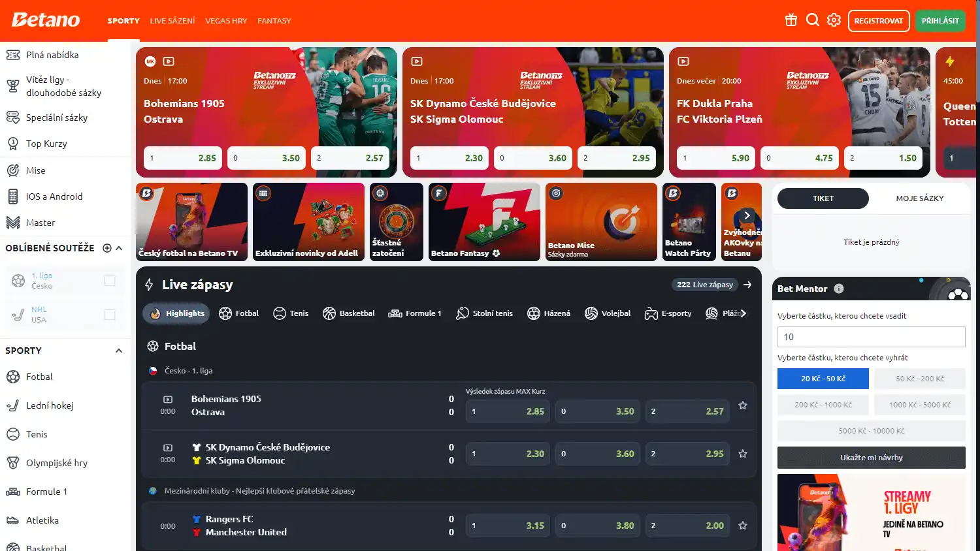Favorite the Rangers FC vs Manchester United star

pyautogui.click(x=743, y=526)
